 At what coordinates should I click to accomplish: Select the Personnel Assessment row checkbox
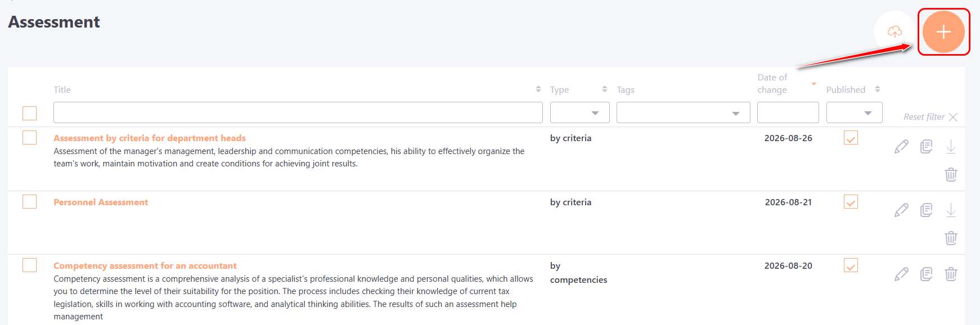click(29, 201)
